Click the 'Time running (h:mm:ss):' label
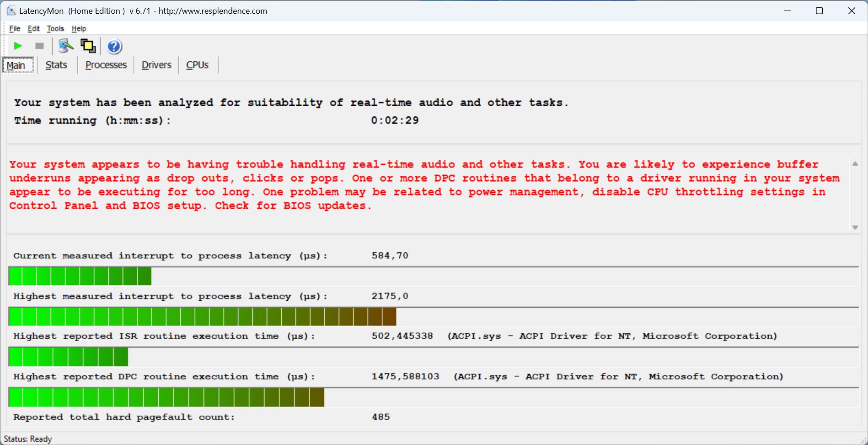The height and width of the screenshot is (445, 868). tap(92, 120)
